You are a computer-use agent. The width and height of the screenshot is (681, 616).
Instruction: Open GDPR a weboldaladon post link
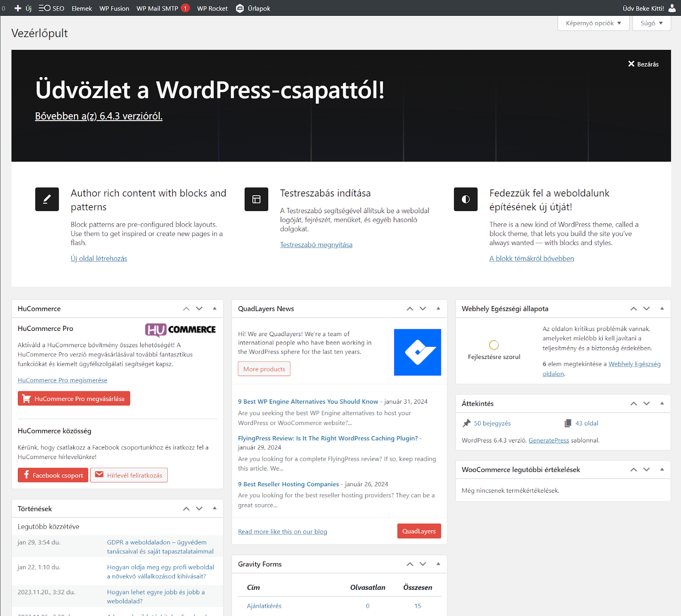(160, 547)
